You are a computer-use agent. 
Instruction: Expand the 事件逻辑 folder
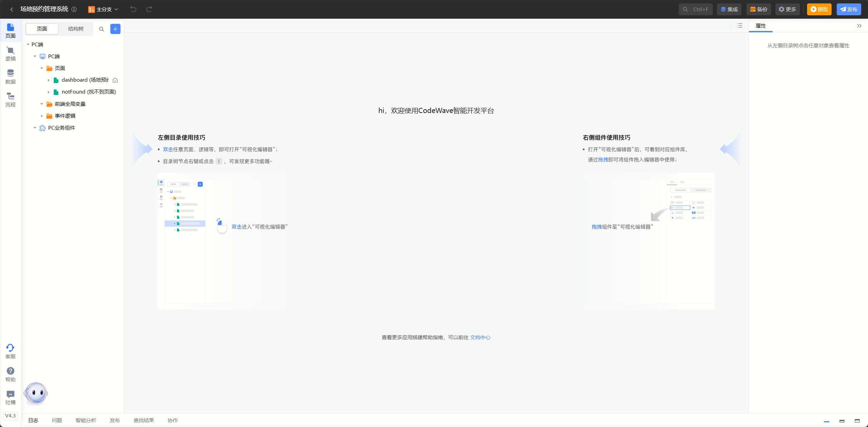pyautogui.click(x=42, y=116)
